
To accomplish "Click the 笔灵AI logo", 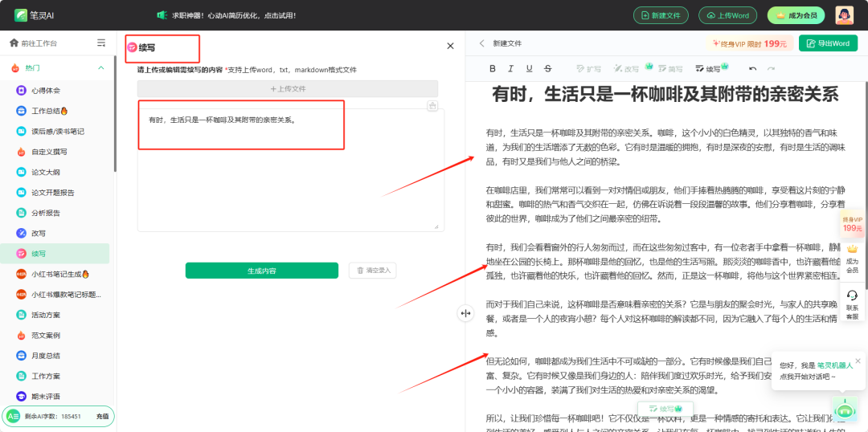I will pos(35,15).
